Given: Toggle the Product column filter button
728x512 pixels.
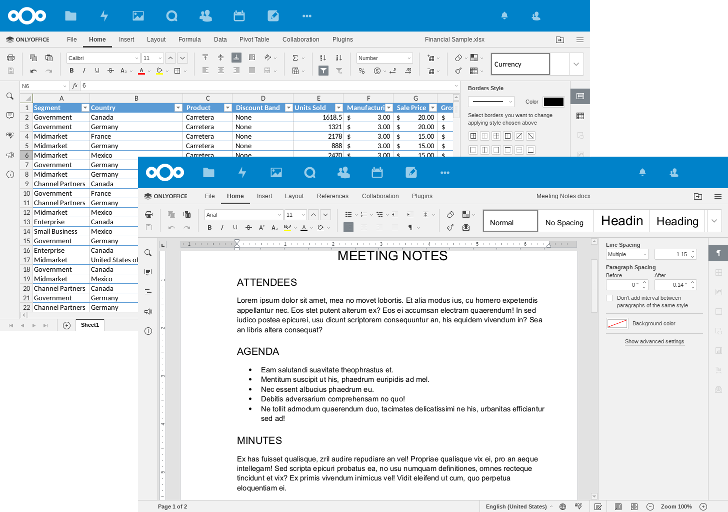Looking at the screenshot, I should 226,107.
